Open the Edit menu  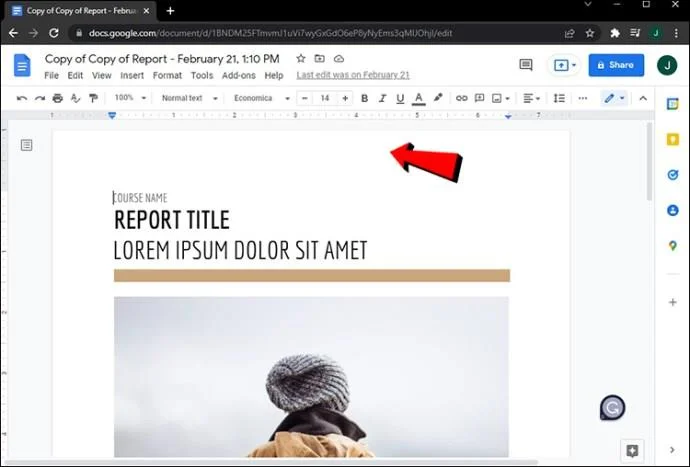pyautogui.click(x=75, y=75)
